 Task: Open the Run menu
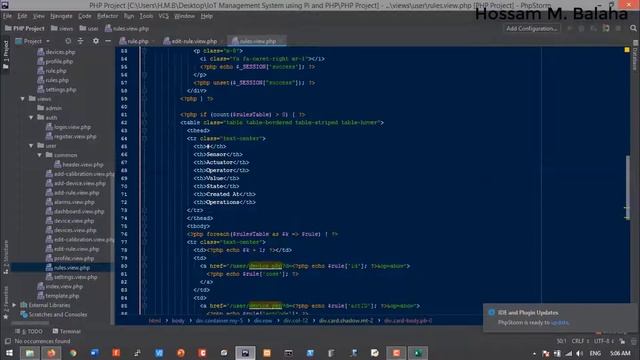coord(129,16)
